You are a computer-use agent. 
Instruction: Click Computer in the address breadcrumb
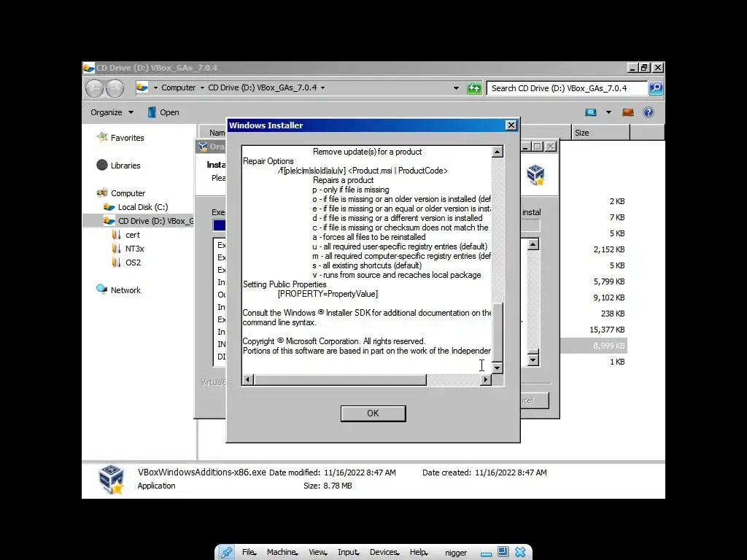pos(178,87)
